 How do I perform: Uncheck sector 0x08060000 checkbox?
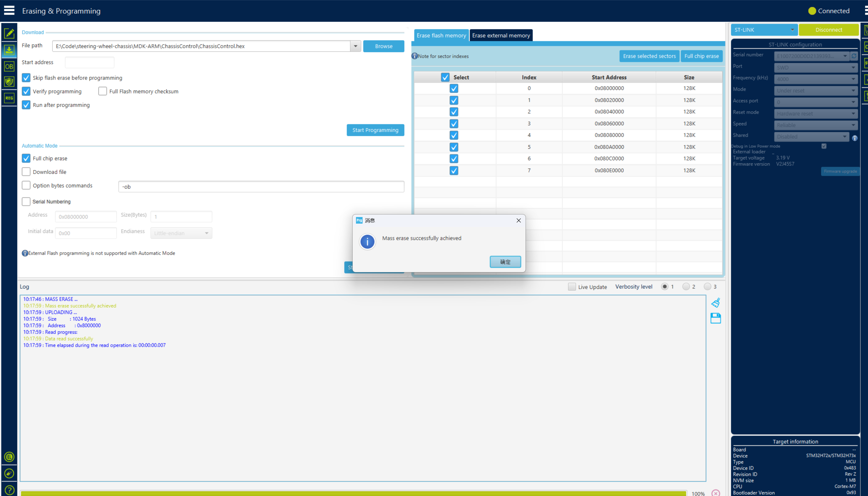pyautogui.click(x=454, y=123)
